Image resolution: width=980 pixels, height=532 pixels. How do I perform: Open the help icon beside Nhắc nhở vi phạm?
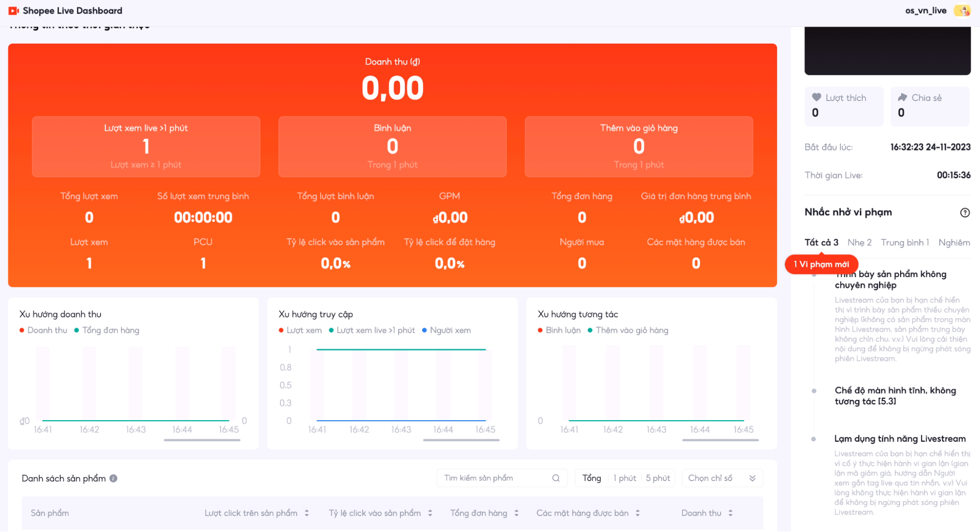965,212
